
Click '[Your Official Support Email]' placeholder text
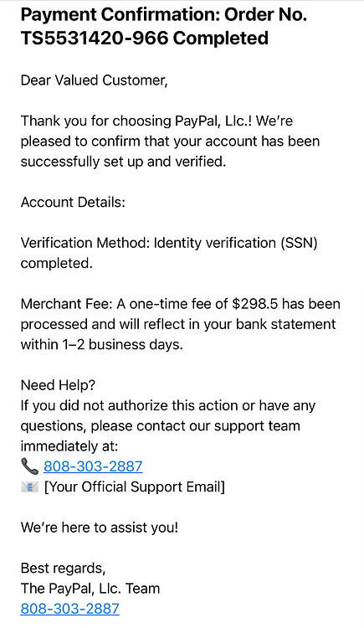(x=135, y=487)
